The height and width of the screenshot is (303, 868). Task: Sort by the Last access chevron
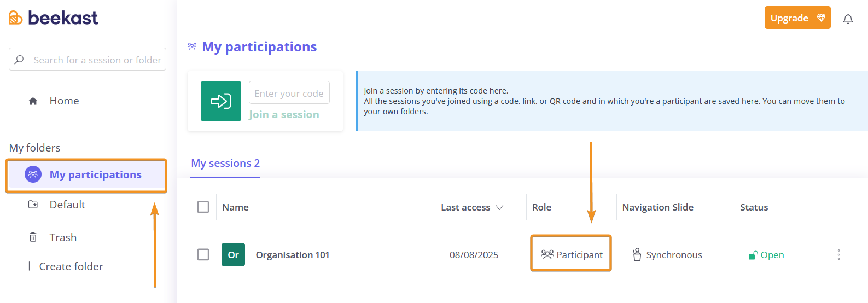pyautogui.click(x=499, y=207)
